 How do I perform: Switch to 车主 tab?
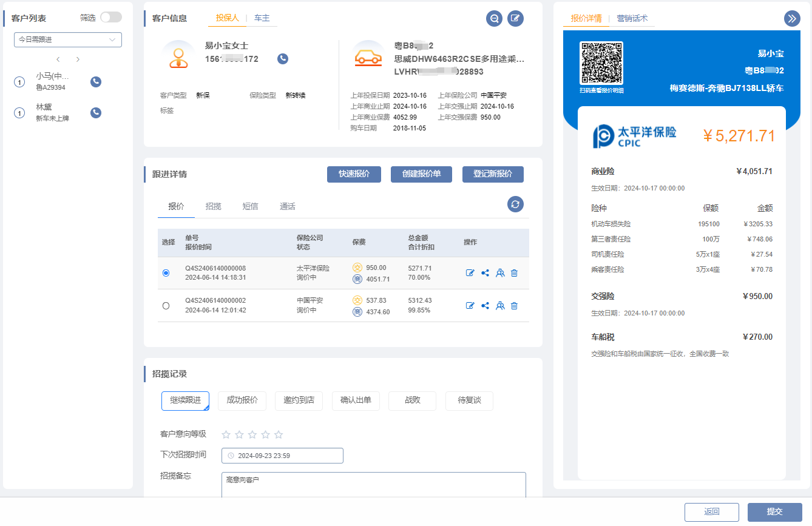pyautogui.click(x=262, y=18)
